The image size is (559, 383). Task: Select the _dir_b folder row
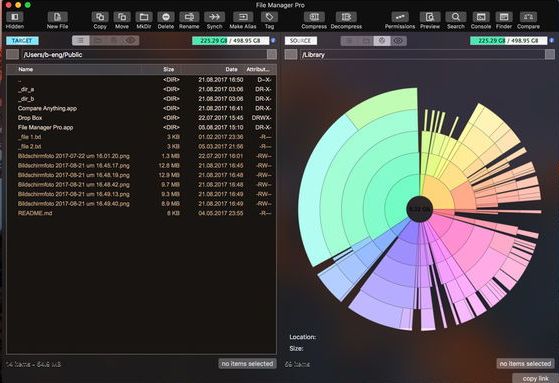pyautogui.click(x=142, y=99)
